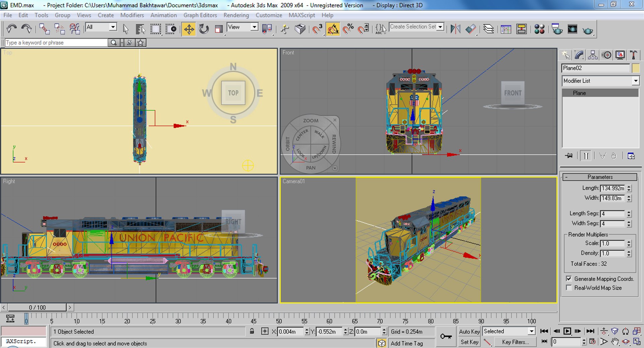This screenshot has width=644, height=348.
Task: Select the Select and Link tool
Action: 44,29
